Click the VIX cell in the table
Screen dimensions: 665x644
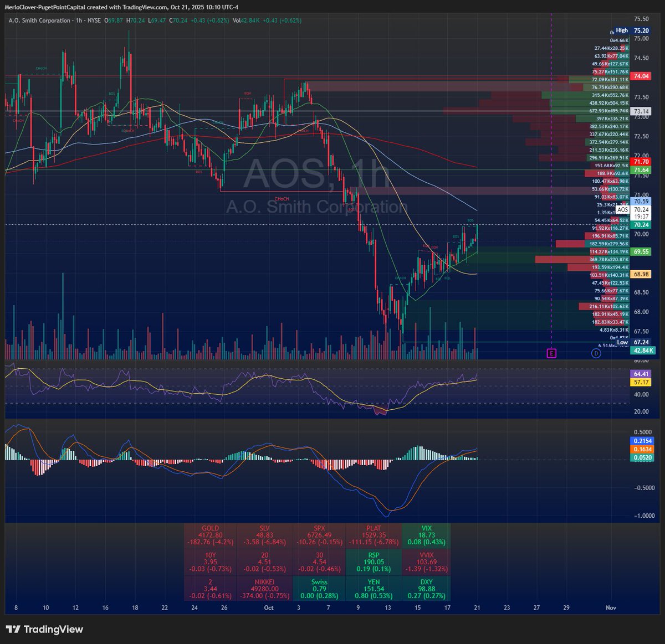tap(427, 535)
